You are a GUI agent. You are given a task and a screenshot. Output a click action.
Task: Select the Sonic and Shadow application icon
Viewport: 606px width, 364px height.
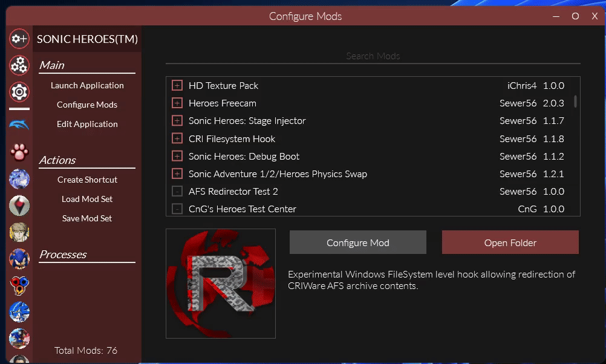click(19, 339)
